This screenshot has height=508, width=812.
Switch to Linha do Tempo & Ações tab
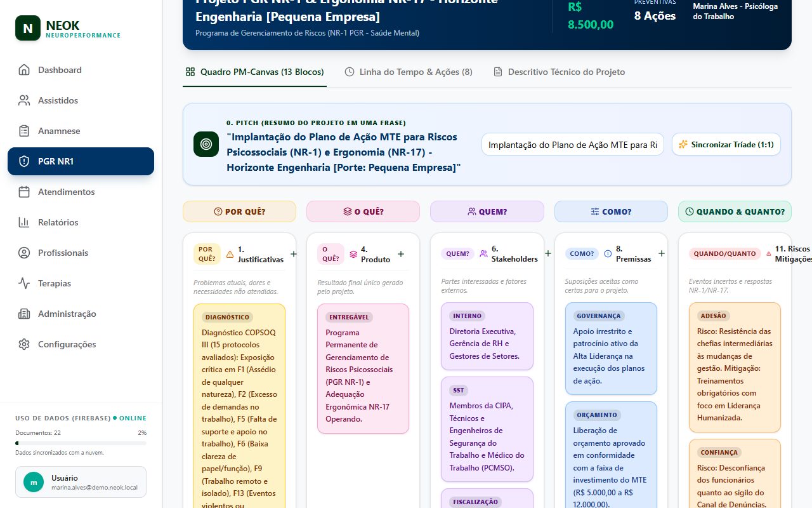tap(409, 72)
